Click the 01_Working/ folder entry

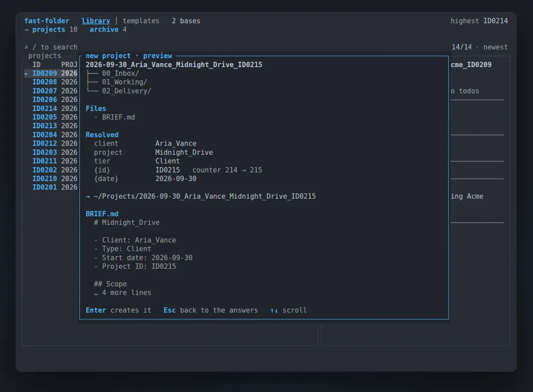124,82
